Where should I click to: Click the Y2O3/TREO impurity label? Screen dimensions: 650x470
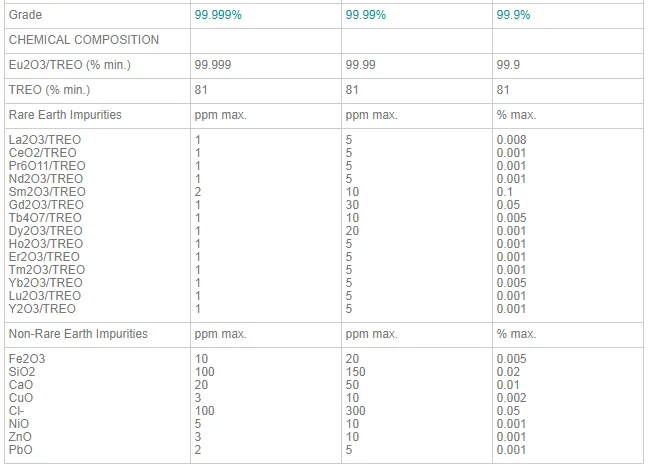(42, 309)
